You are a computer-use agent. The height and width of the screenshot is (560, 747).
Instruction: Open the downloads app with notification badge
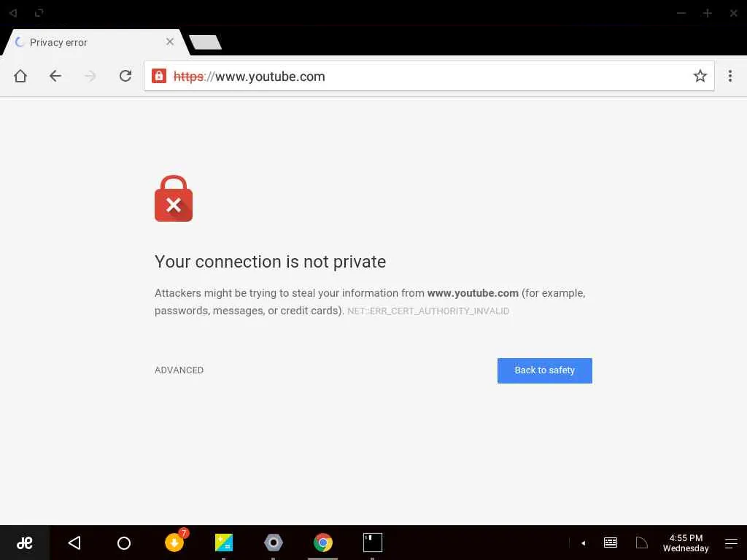(x=174, y=542)
